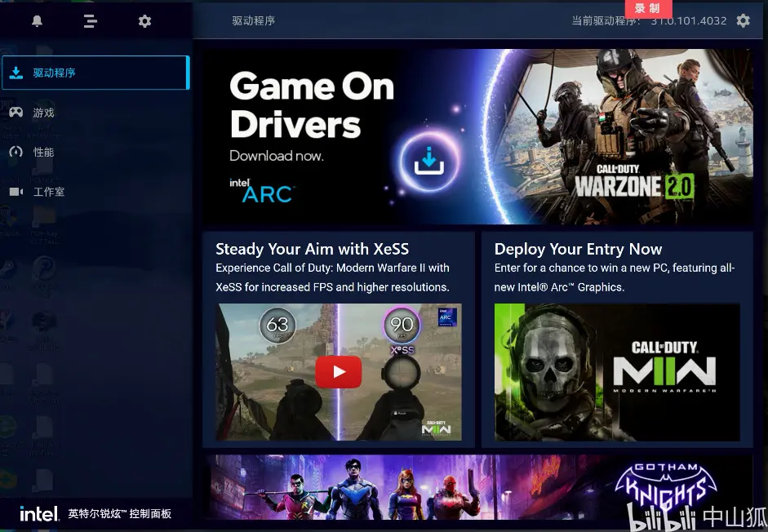Screen dimensions: 768x532
Task: Open the Deploy Your Entry Now heading
Action: [578, 249]
